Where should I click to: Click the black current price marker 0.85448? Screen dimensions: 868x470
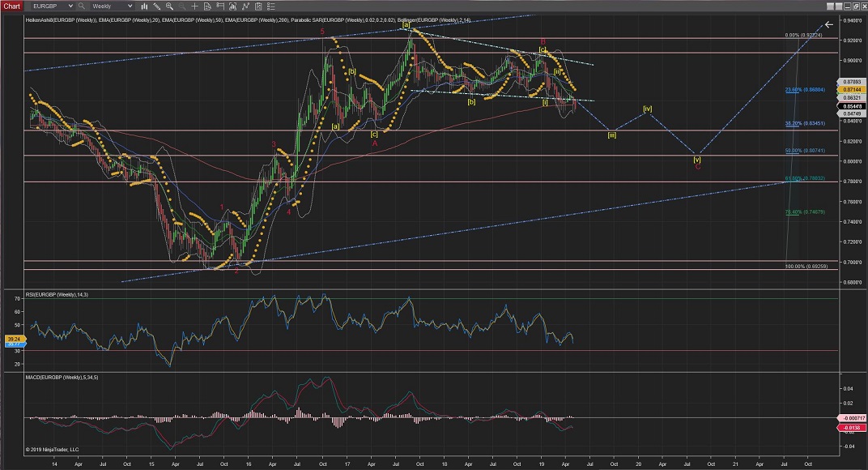point(852,106)
